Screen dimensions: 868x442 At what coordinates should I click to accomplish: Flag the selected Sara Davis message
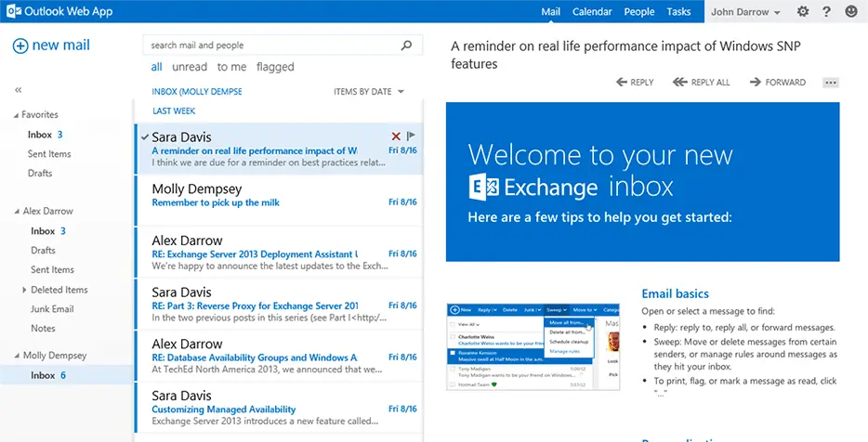coord(411,136)
